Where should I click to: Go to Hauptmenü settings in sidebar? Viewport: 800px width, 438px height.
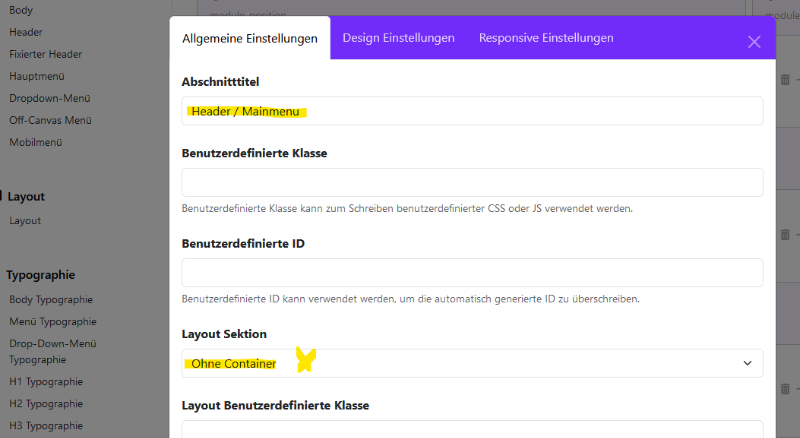pyautogui.click(x=37, y=77)
